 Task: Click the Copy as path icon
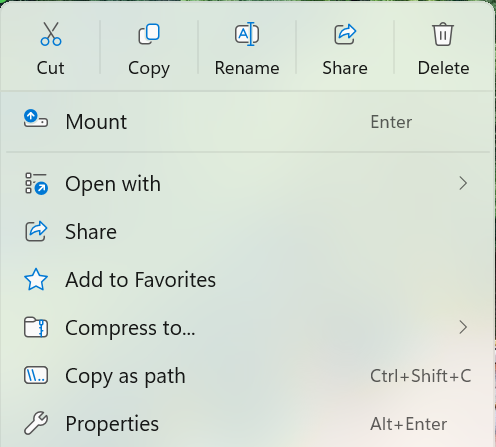coord(36,375)
